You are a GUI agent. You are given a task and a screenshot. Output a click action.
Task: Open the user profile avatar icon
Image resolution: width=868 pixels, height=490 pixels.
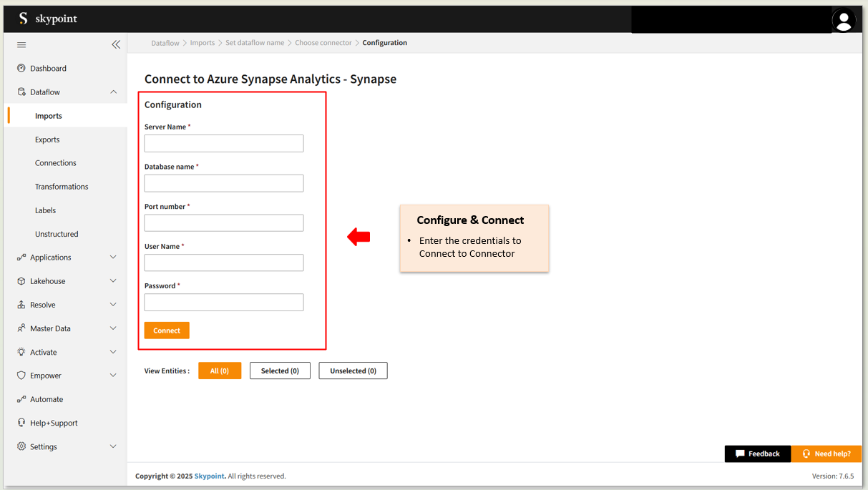(844, 20)
